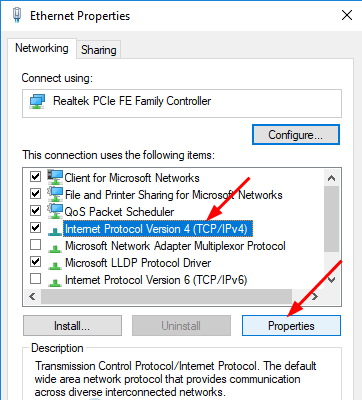The height and width of the screenshot is (400, 362).
Task: Enable Internet Protocol Version 6 checkbox
Action: [x=36, y=279]
